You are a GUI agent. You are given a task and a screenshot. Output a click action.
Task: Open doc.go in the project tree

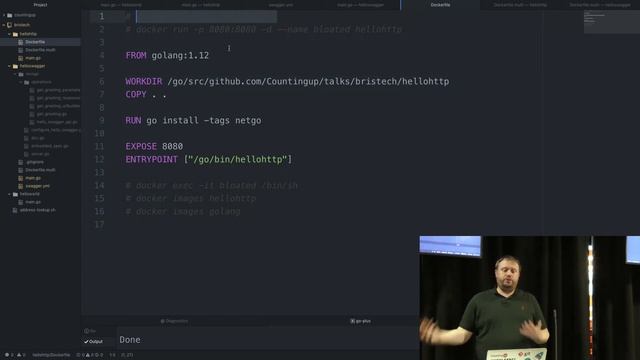tap(38, 138)
